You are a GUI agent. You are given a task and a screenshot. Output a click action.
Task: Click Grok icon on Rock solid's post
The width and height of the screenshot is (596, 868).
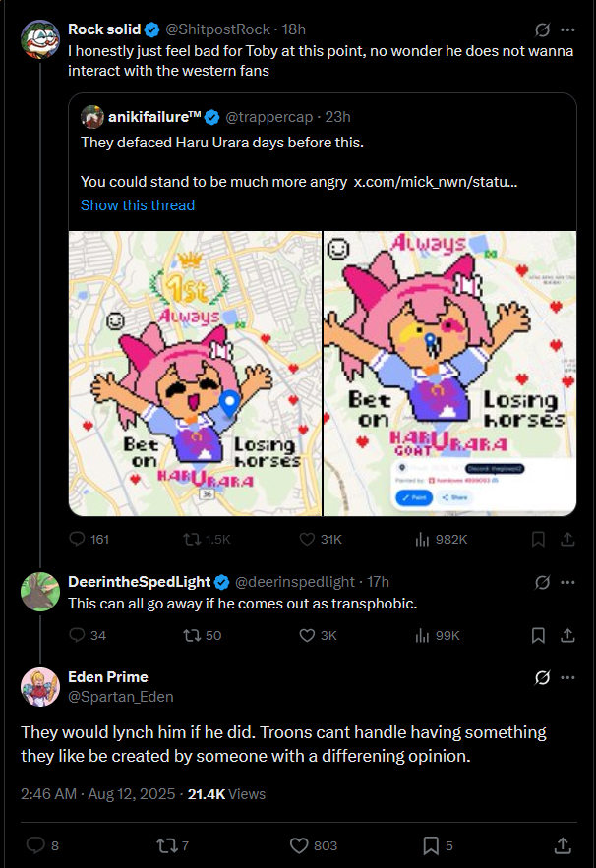[540, 29]
